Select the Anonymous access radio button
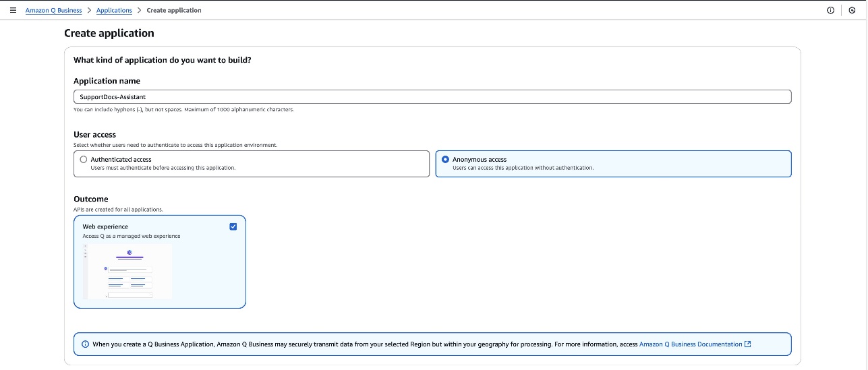The image size is (868, 370). point(445,160)
